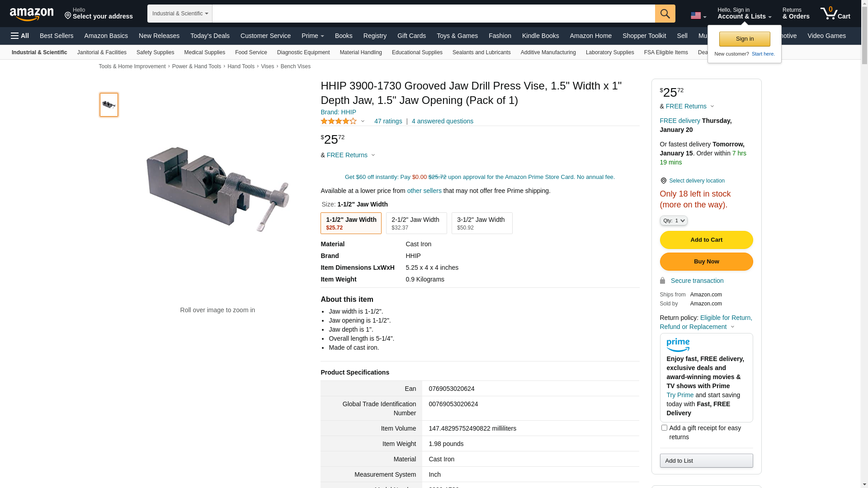Click the search magnifier button
Screen dimensions: 868x488
665,14
